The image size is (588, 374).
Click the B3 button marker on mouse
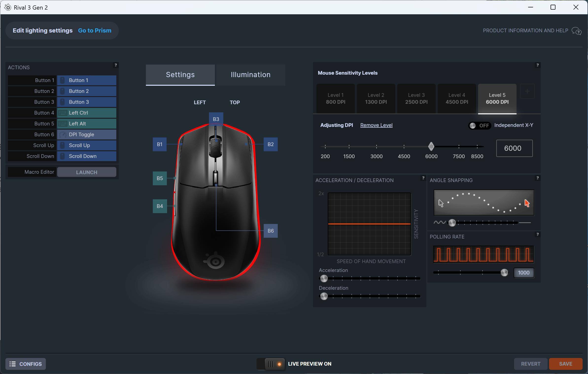(x=216, y=119)
